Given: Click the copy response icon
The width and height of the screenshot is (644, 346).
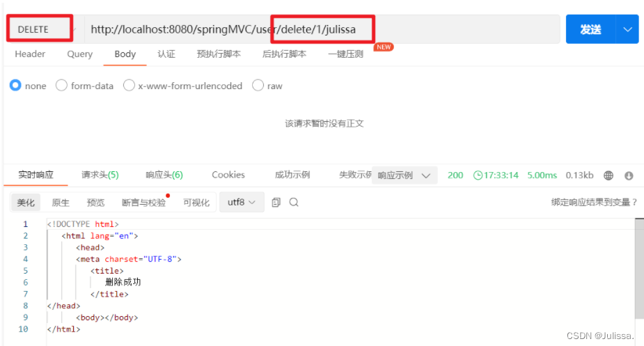Looking at the screenshot, I should [x=276, y=202].
